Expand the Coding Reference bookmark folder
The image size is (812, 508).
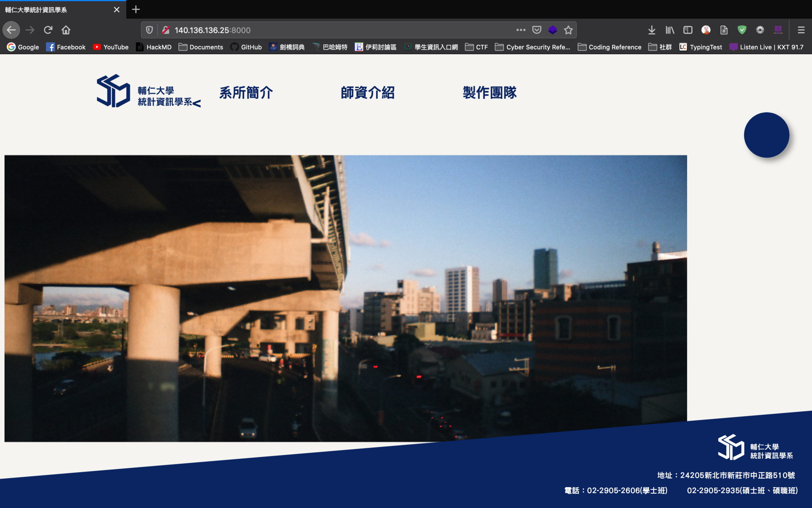610,47
